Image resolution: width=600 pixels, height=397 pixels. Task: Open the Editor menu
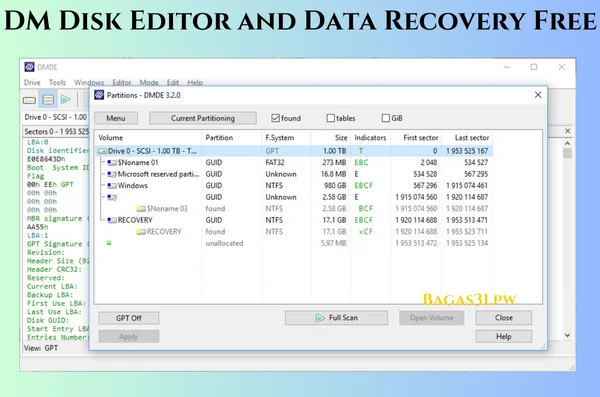pyautogui.click(x=122, y=82)
